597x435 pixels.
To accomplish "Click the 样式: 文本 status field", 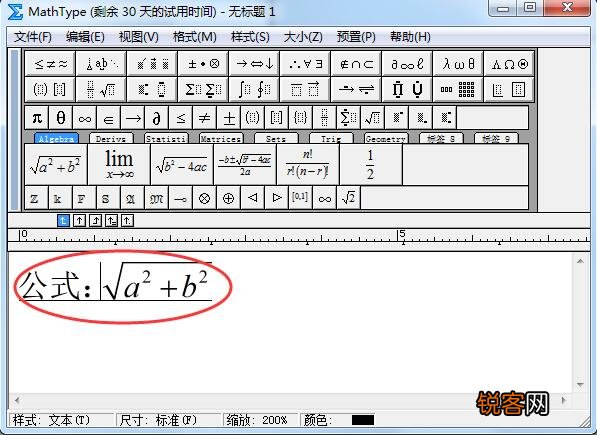I will 62,420.
